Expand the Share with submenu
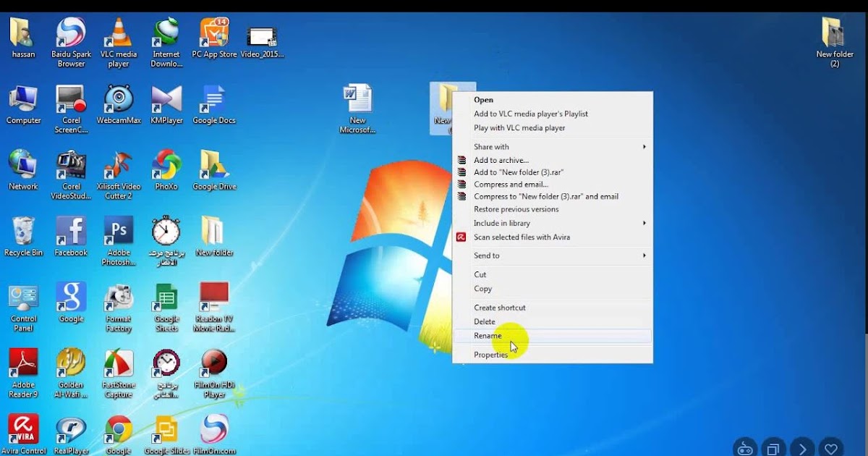Image resolution: width=868 pixels, height=456 pixels. pyautogui.click(x=553, y=147)
